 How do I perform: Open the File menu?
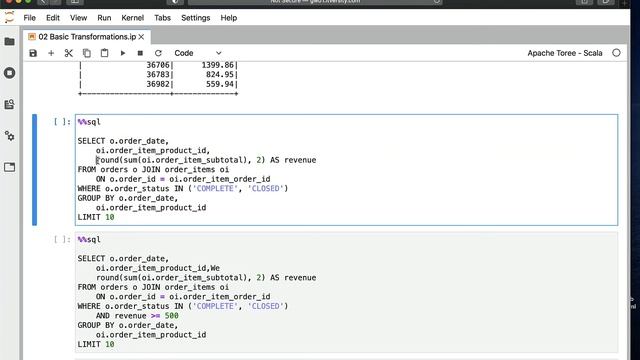coord(29,18)
